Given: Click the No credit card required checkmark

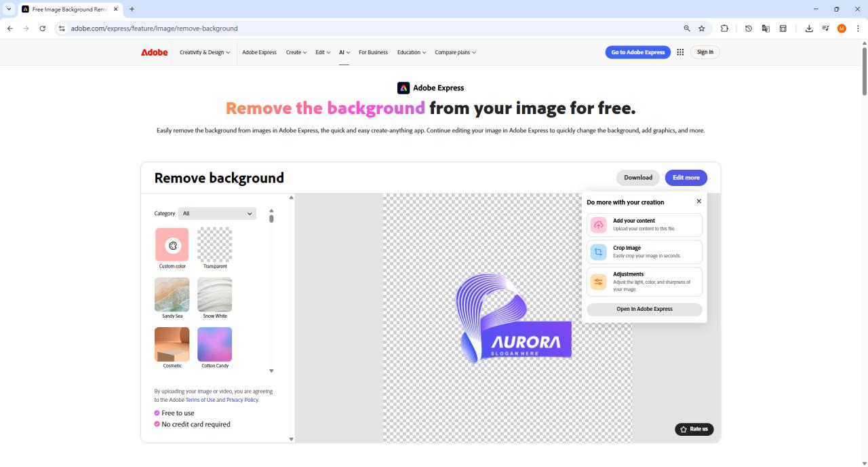Looking at the screenshot, I should (x=157, y=424).
